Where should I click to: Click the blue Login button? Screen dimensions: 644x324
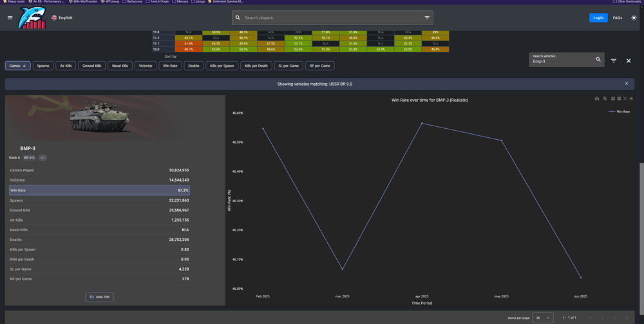(598, 17)
